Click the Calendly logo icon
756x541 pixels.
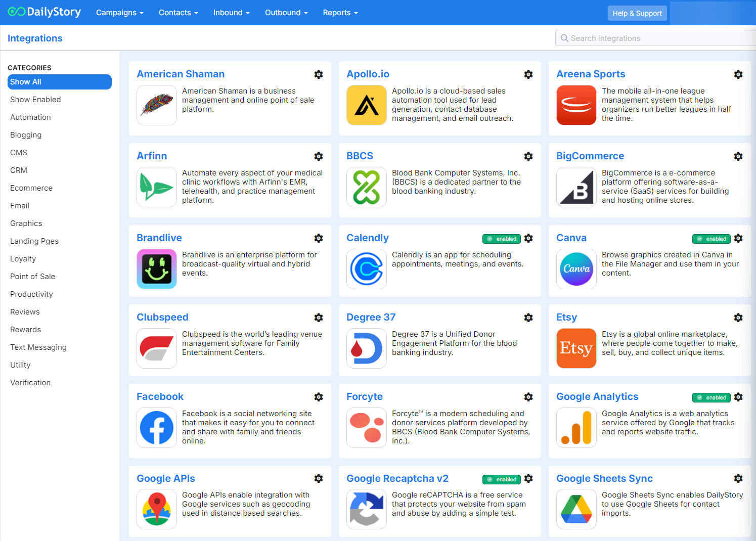(367, 269)
